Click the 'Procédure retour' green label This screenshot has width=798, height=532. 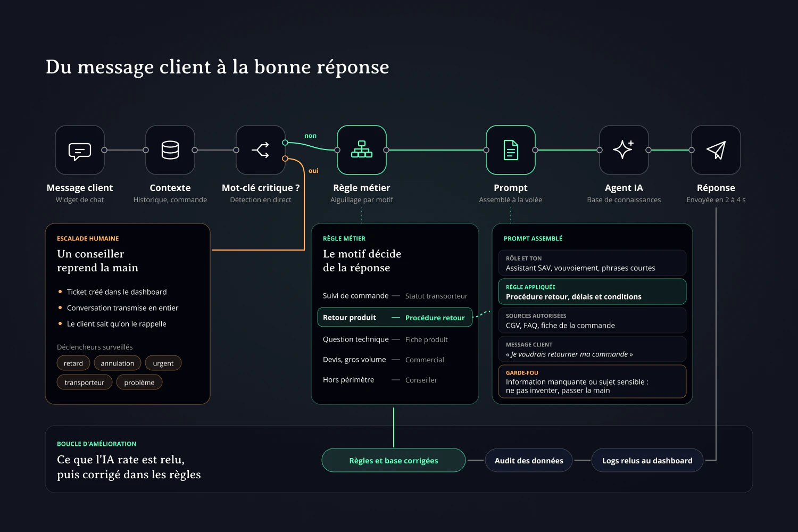coord(435,318)
